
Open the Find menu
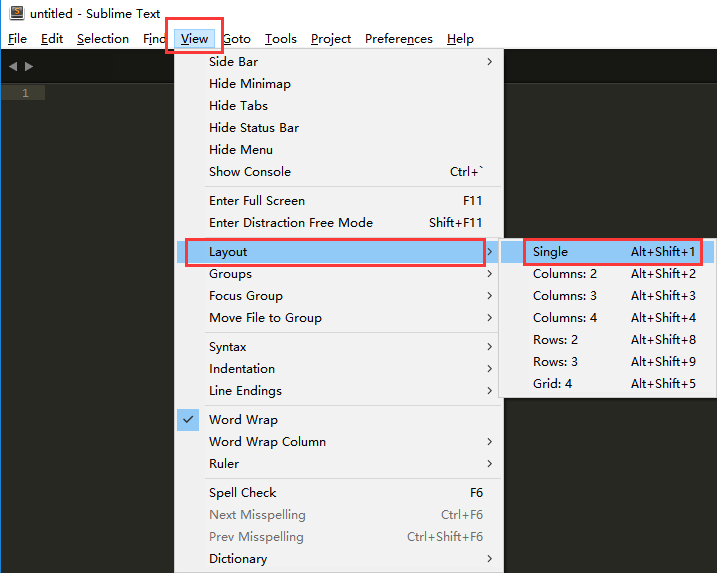point(154,39)
